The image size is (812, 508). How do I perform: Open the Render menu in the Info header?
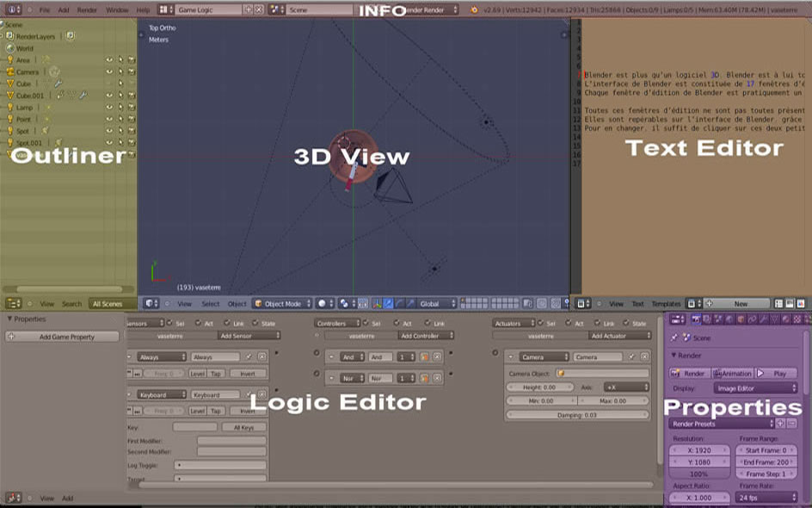tap(87, 9)
